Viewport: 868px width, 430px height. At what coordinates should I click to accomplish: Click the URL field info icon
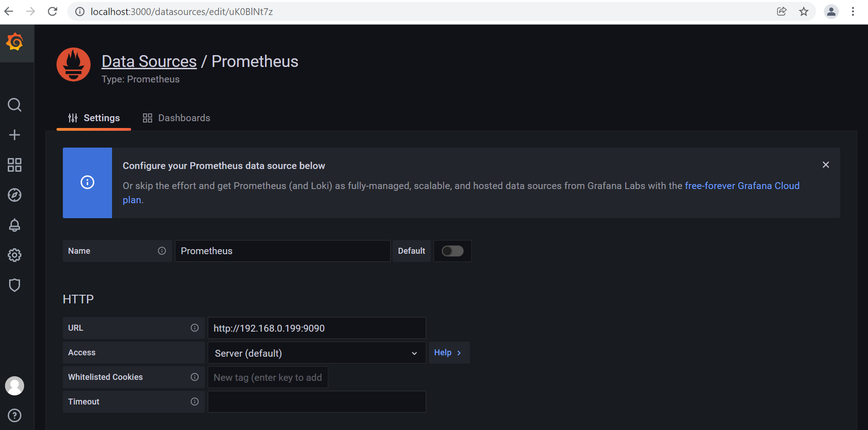[194, 328]
